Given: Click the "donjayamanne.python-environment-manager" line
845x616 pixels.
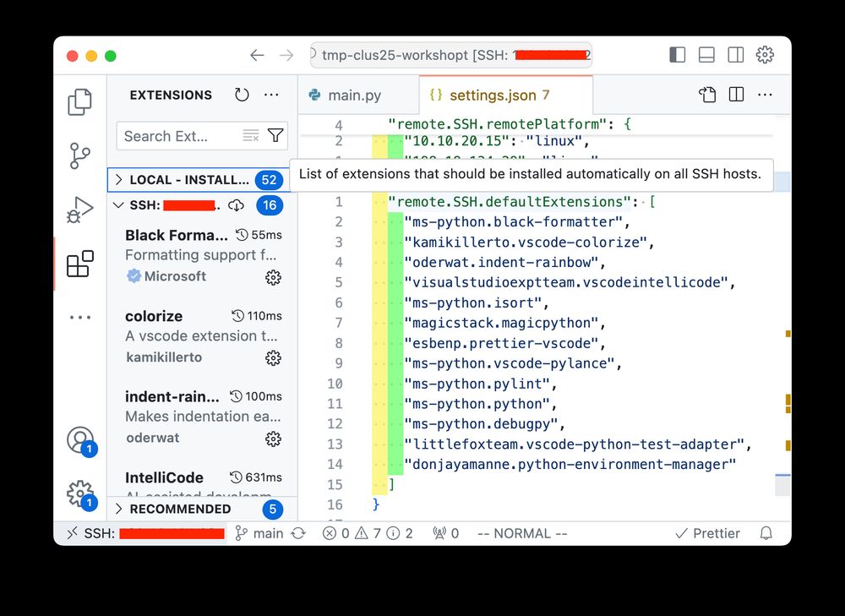Looking at the screenshot, I should point(570,465).
